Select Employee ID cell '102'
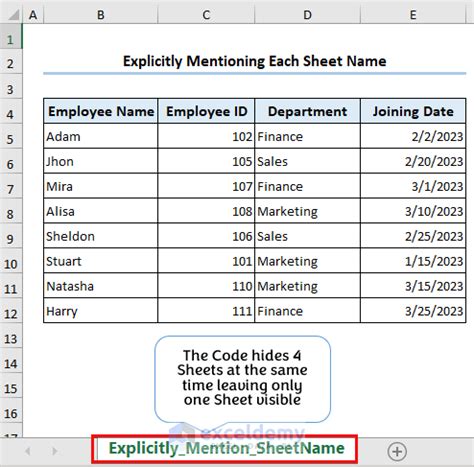The width and height of the screenshot is (474, 467). 206,136
